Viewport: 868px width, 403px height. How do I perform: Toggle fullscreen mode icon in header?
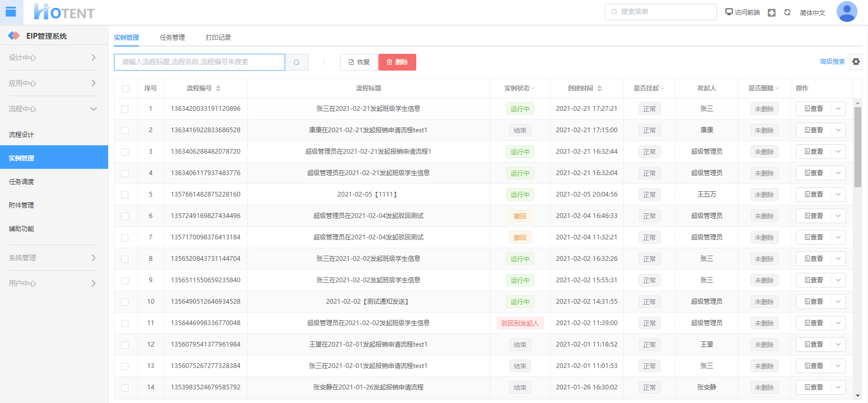(x=771, y=13)
